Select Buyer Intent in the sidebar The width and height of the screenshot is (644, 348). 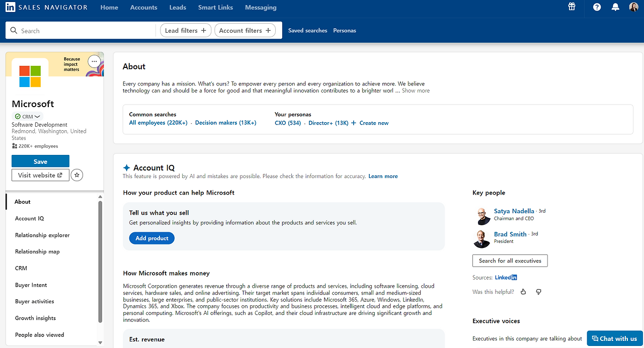click(31, 285)
